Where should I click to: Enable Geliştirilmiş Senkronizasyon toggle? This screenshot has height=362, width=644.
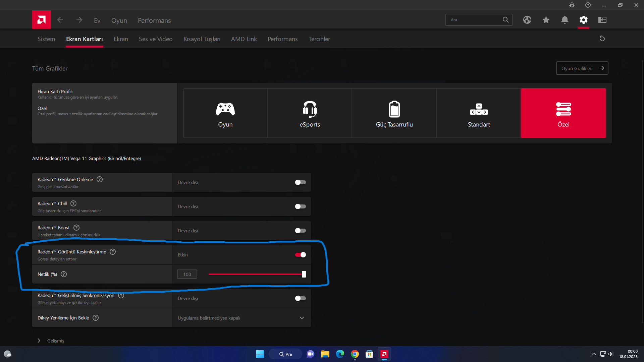(x=300, y=298)
